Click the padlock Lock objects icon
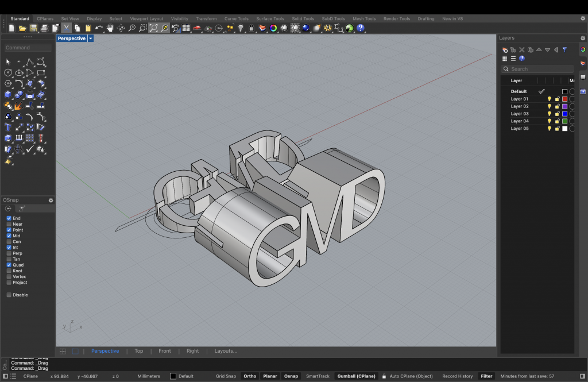 click(x=252, y=28)
